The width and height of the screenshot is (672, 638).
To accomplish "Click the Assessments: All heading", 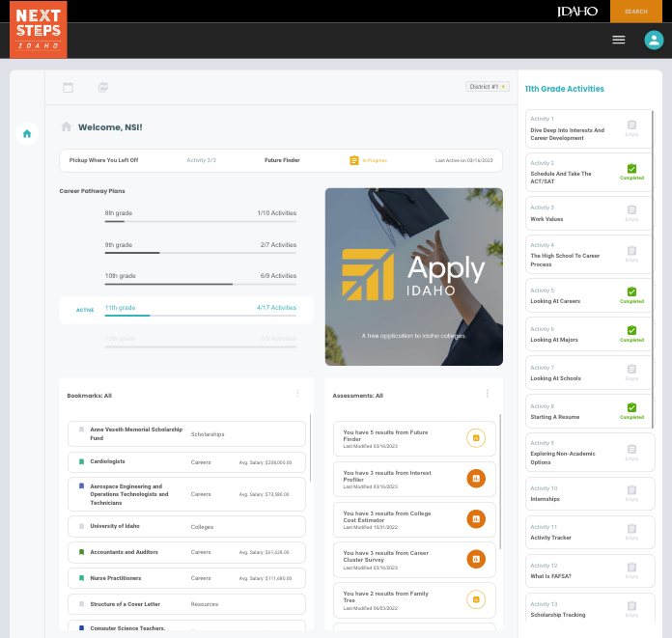I will click(x=358, y=396).
